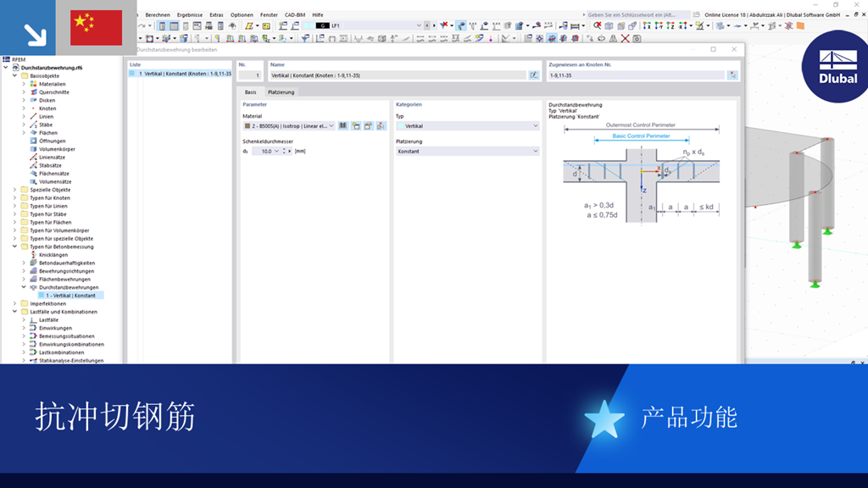Screen dimensions: 868x488
Task: Open the CAD-BIM menu
Action: tap(294, 15)
